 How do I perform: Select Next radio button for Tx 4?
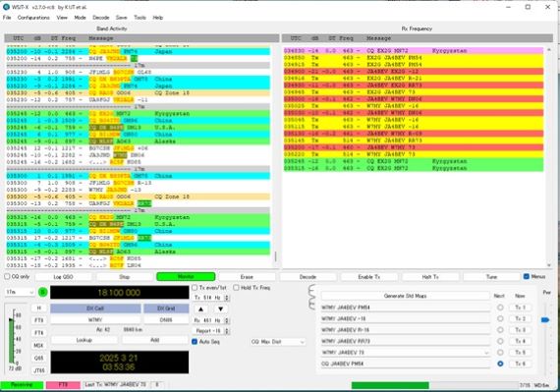500,341
